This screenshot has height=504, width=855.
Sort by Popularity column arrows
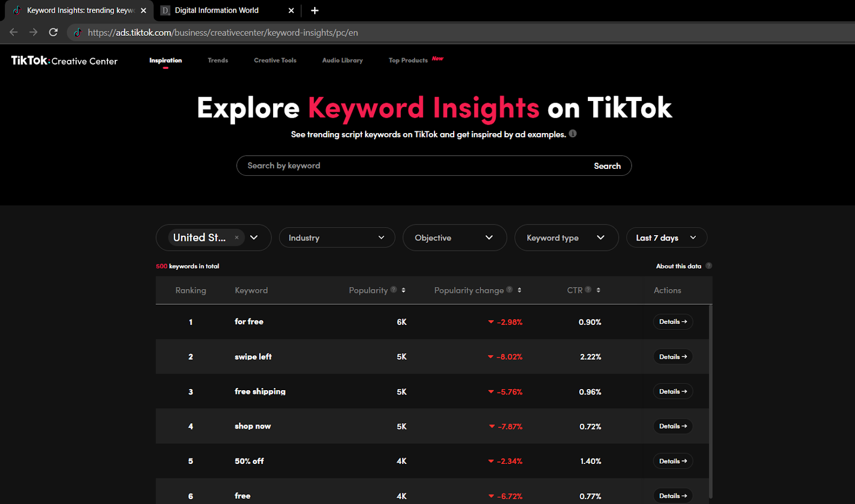403,290
